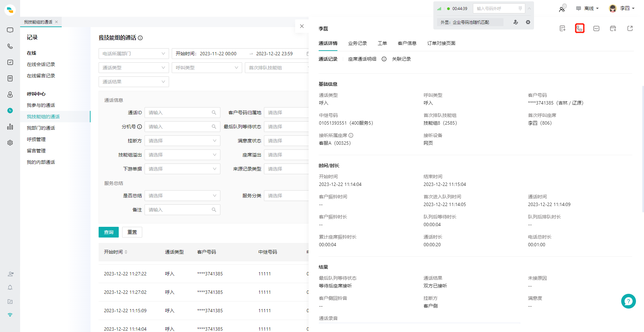Click the info icon next to 接听所属座席
Viewport: 644px width, 332px height.
coord(351,135)
